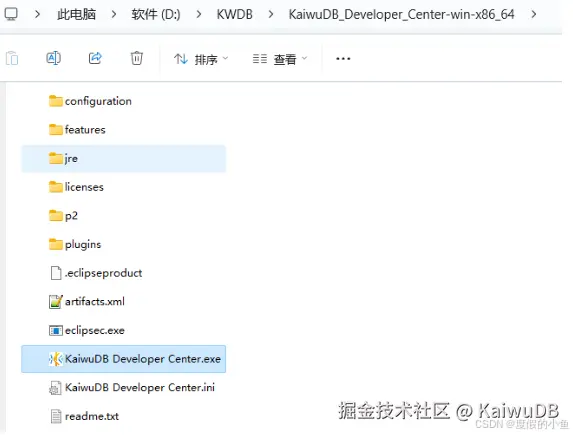Select the file name .eclipseproduct

click(x=103, y=273)
